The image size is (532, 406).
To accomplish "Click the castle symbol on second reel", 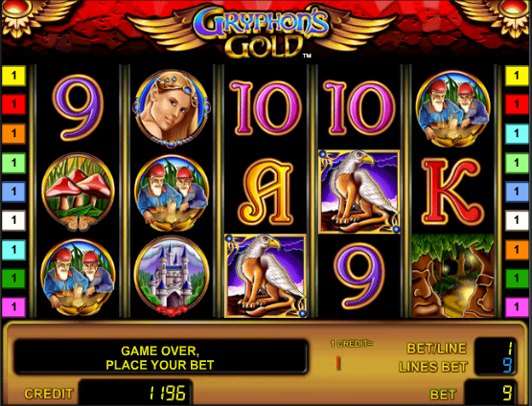I will tap(172, 276).
